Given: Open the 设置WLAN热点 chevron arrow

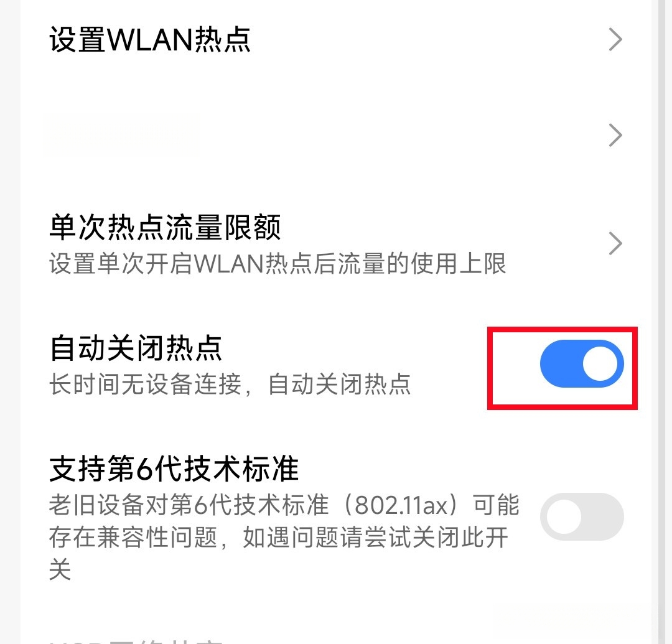Looking at the screenshot, I should pyautogui.click(x=615, y=40).
